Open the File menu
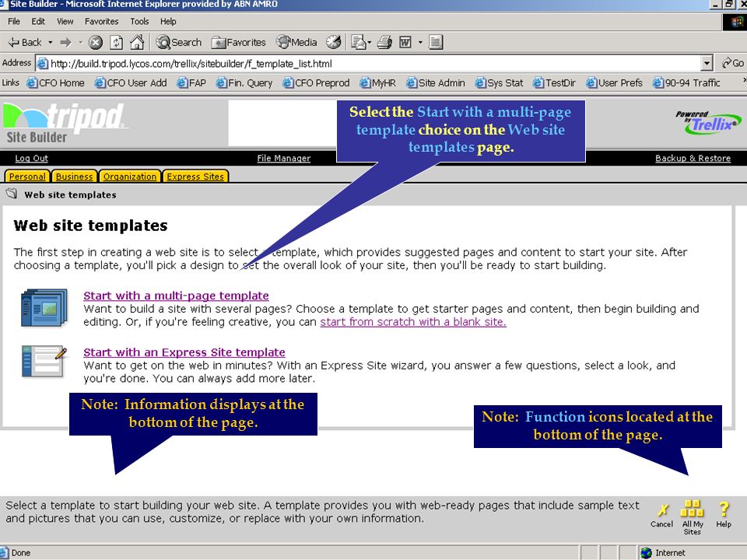The width and height of the screenshot is (747, 560). [14, 22]
